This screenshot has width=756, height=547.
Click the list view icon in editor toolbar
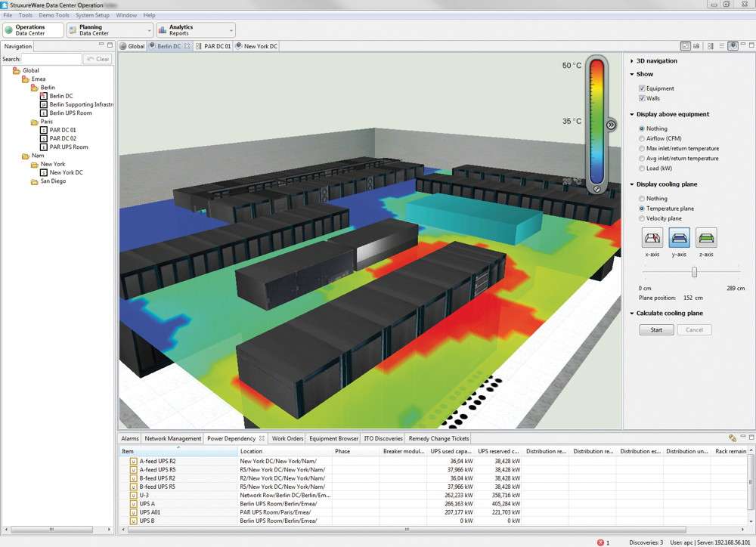(x=722, y=46)
